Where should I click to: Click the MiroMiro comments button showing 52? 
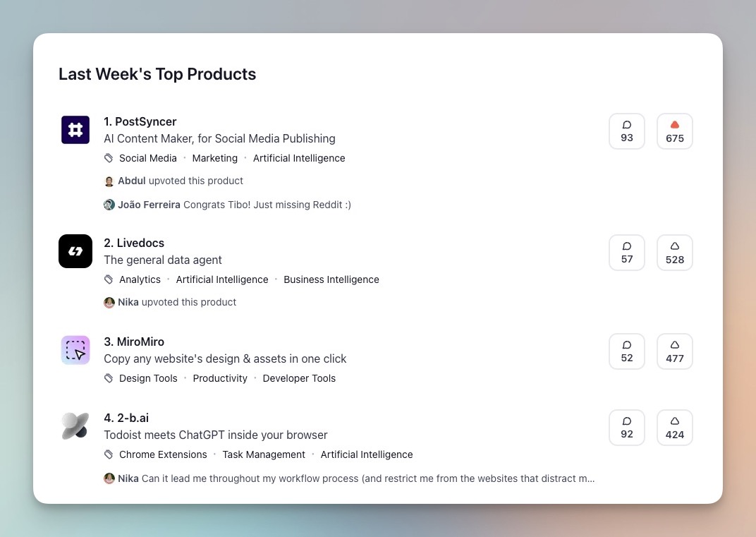point(627,351)
